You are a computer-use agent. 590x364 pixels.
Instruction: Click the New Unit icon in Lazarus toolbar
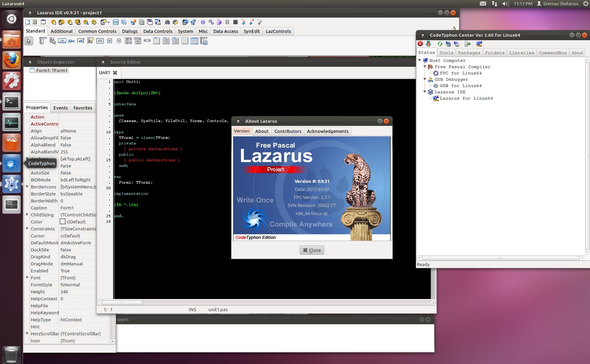point(35,22)
